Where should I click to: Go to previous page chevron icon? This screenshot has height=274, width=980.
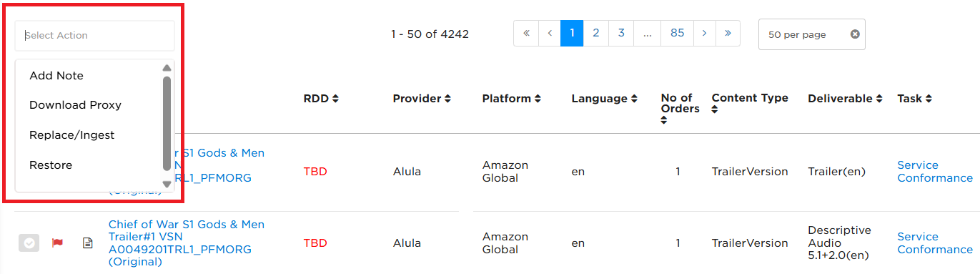pos(549,33)
